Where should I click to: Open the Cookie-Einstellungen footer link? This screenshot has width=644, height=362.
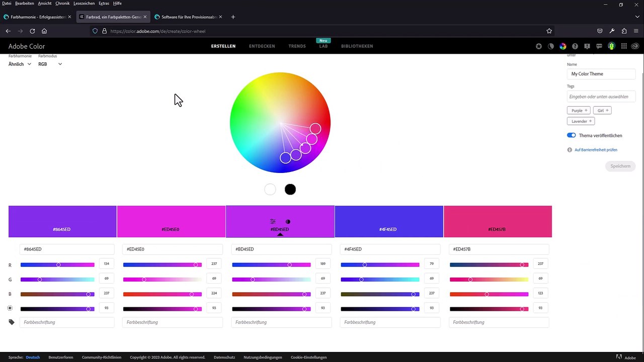[309, 357]
